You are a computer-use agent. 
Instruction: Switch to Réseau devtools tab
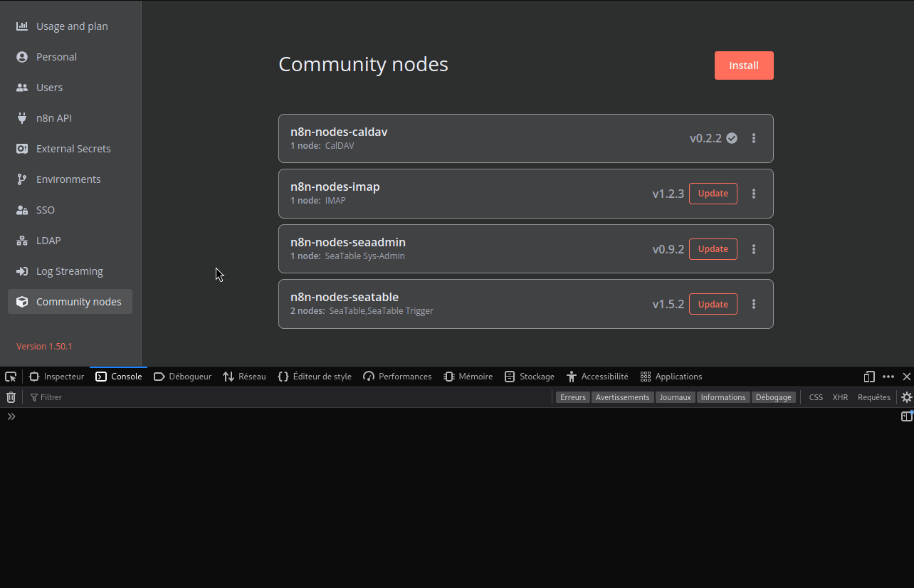click(244, 377)
